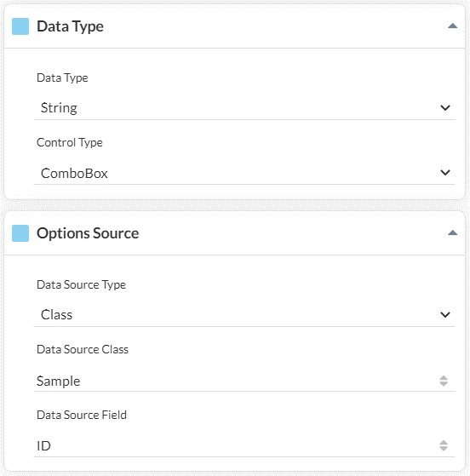The image size is (470, 476).
Task: Click the Data Source Field label
Action: tap(82, 415)
